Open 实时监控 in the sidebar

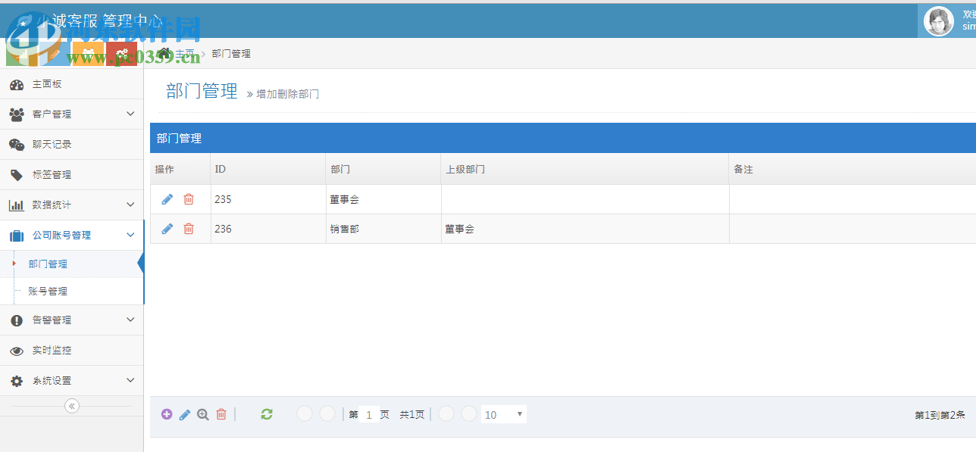point(72,351)
